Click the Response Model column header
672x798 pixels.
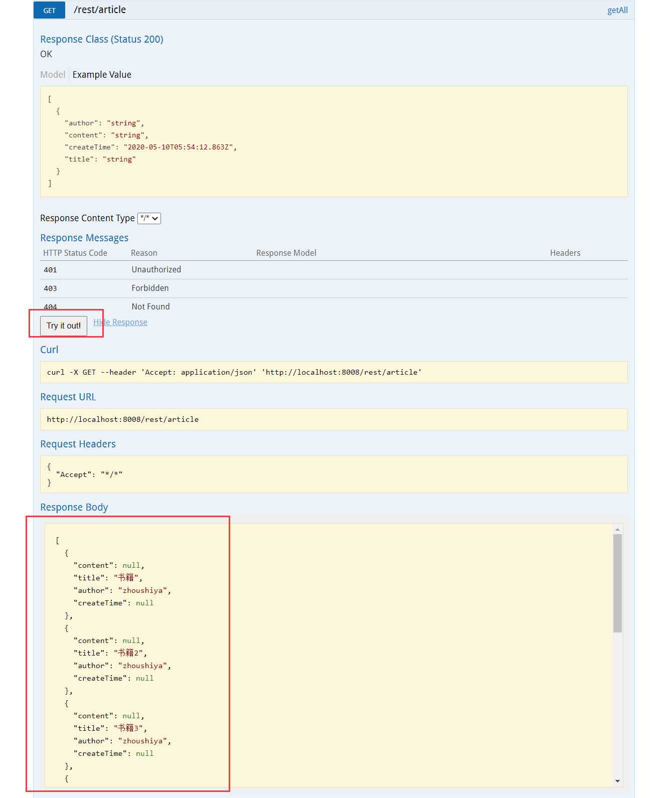(286, 253)
